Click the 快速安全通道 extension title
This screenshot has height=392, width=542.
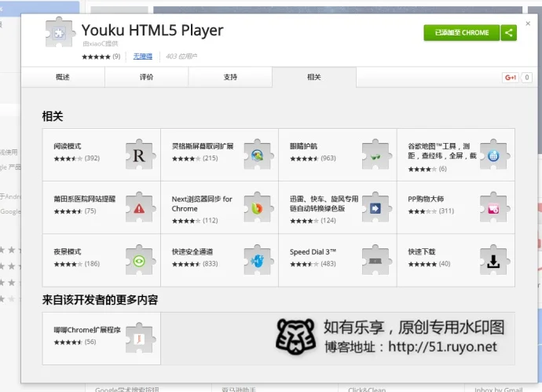point(192,252)
